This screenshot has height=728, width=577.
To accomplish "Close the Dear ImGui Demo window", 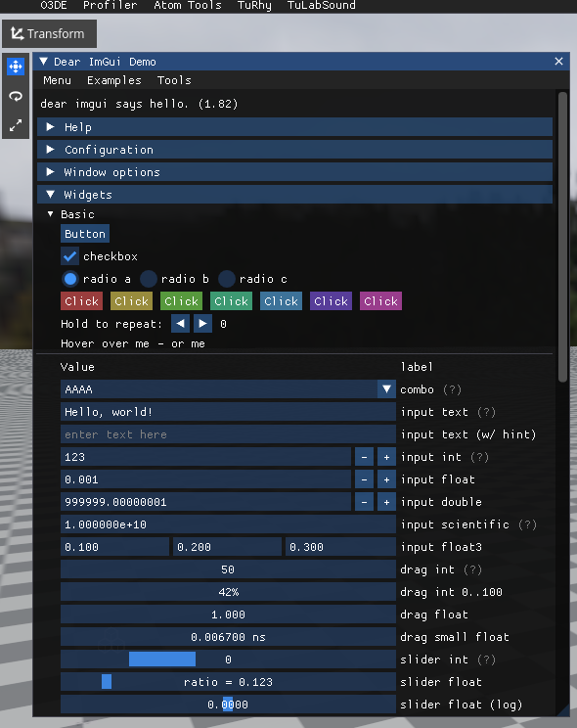I will [x=558, y=62].
